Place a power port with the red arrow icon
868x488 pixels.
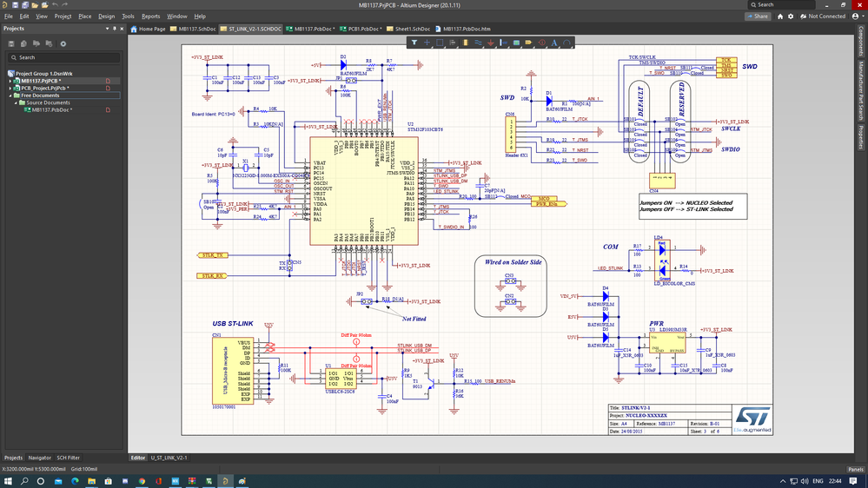[x=490, y=43]
